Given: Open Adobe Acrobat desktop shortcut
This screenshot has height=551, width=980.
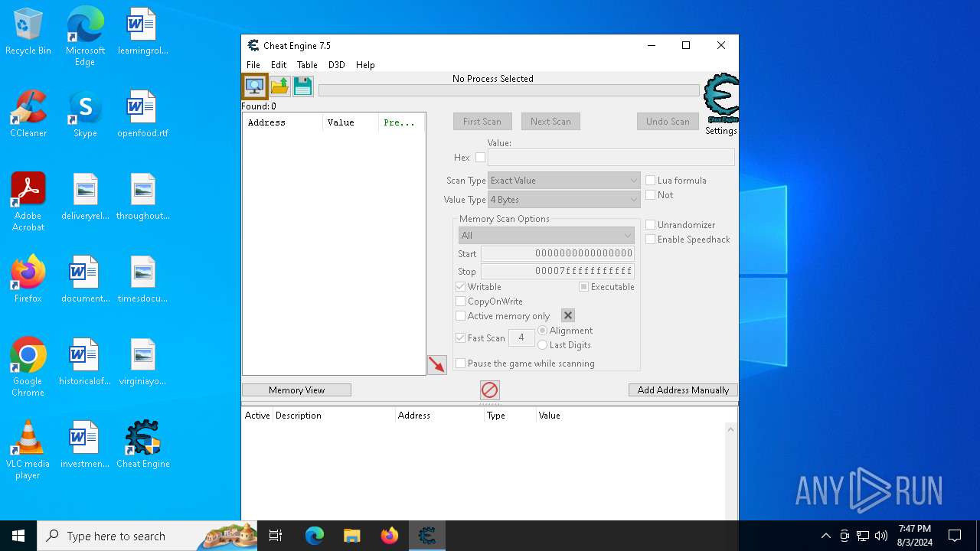Looking at the screenshot, I should (28, 202).
